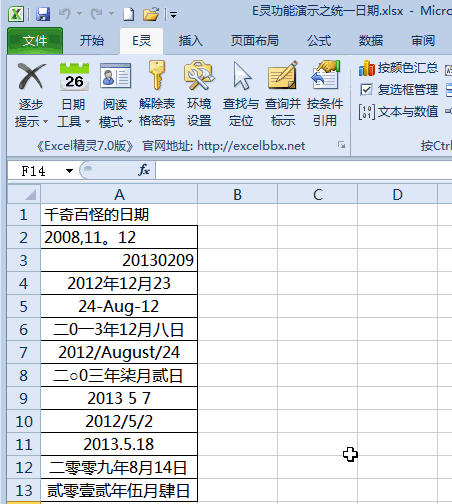This screenshot has width=452, height=504.
Task: Open the redo history dropdown arrow
Action: 111,14
